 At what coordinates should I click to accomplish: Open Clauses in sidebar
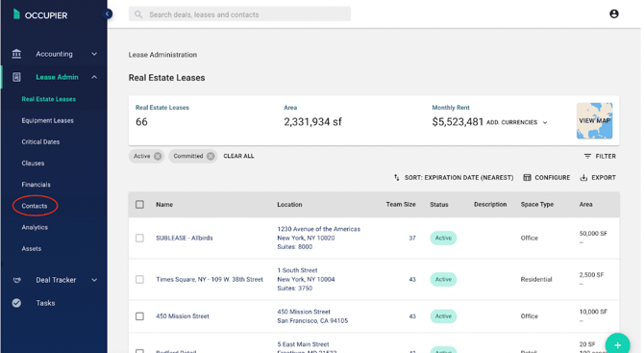pyautogui.click(x=33, y=164)
